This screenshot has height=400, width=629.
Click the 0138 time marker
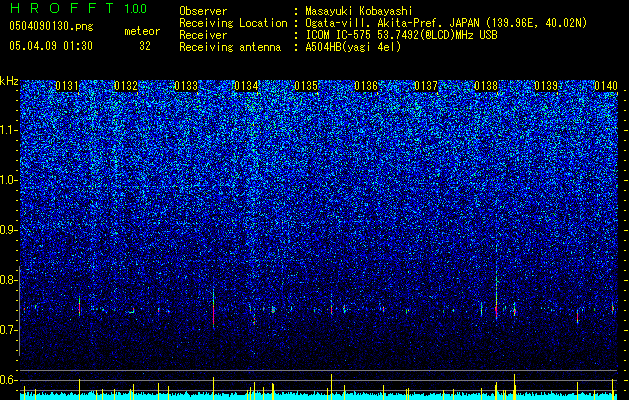486,86
